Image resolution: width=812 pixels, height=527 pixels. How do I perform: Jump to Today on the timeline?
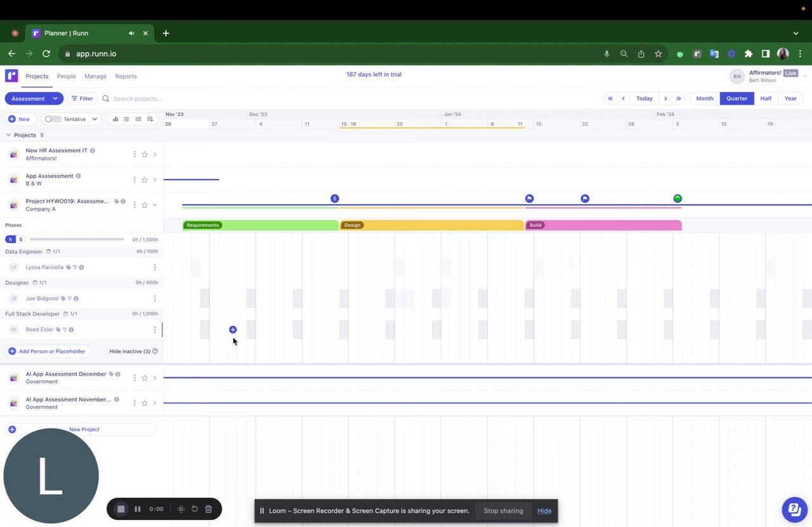(645, 98)
